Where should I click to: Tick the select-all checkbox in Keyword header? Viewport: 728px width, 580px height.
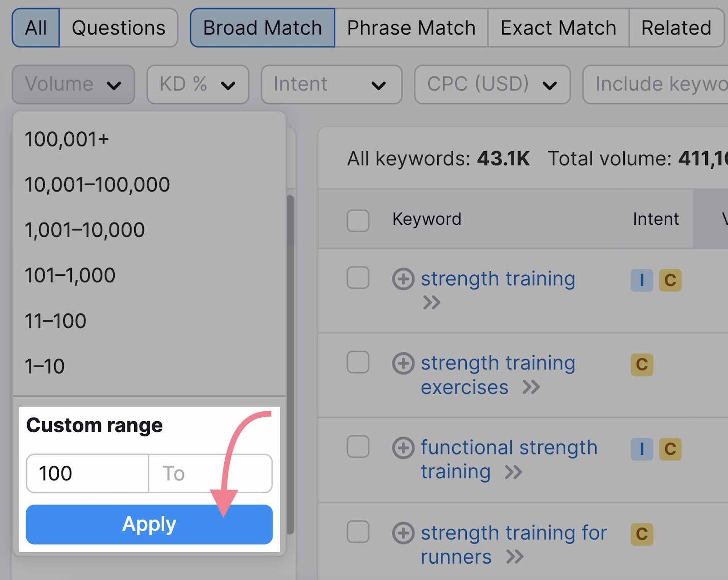pos(358,221)
